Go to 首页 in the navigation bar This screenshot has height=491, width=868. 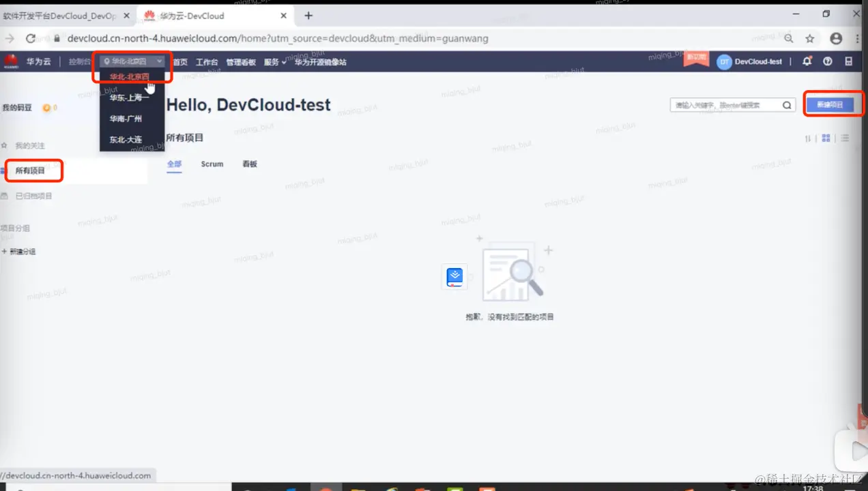[180, 62]
